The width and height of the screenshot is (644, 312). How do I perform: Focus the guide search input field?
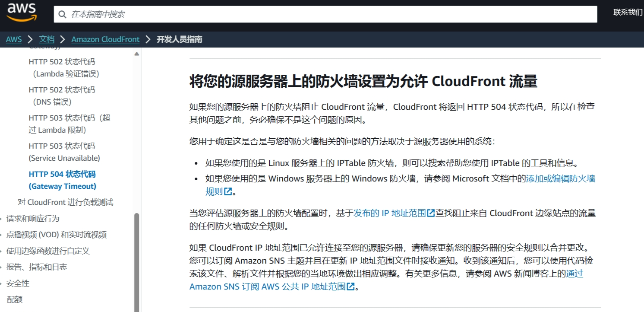coord(325,14)
